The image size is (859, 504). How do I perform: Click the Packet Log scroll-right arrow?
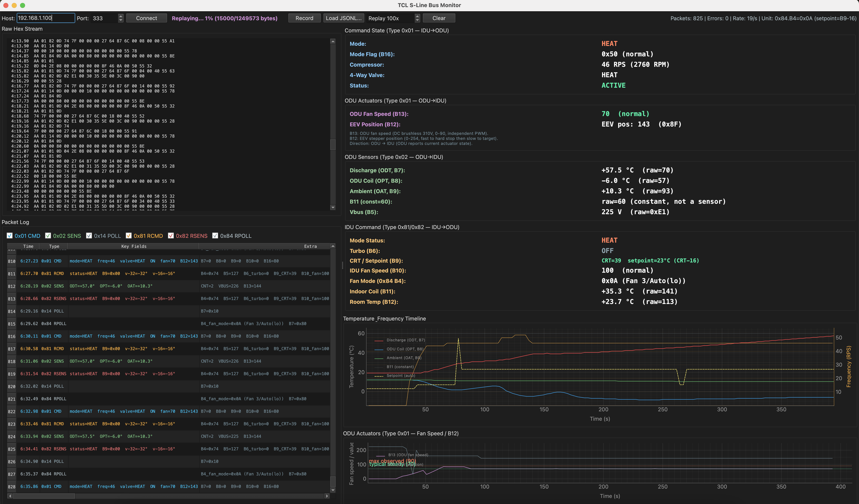tap(327, 496)
